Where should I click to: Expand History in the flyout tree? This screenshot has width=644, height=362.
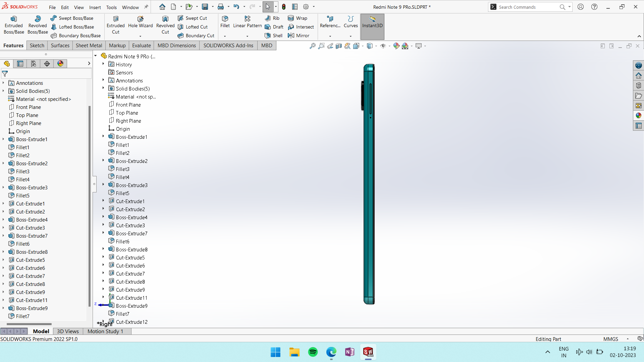tap(103, 64)
